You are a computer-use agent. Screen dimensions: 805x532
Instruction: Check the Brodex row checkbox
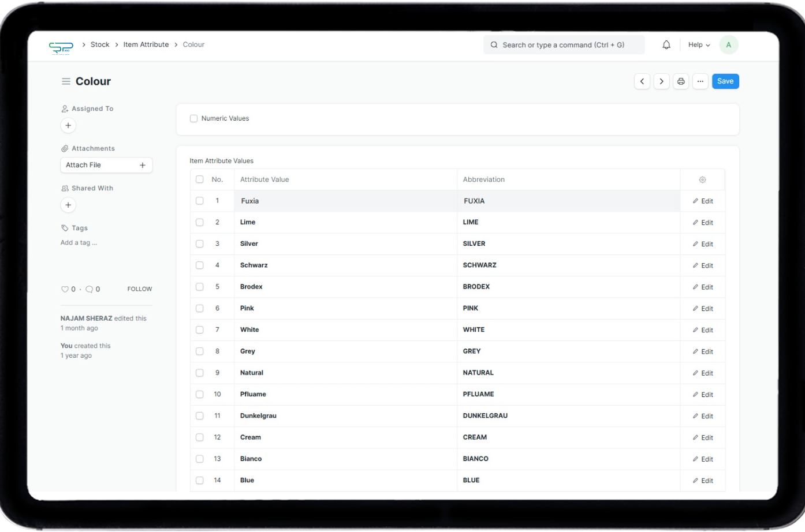[200, 287]
